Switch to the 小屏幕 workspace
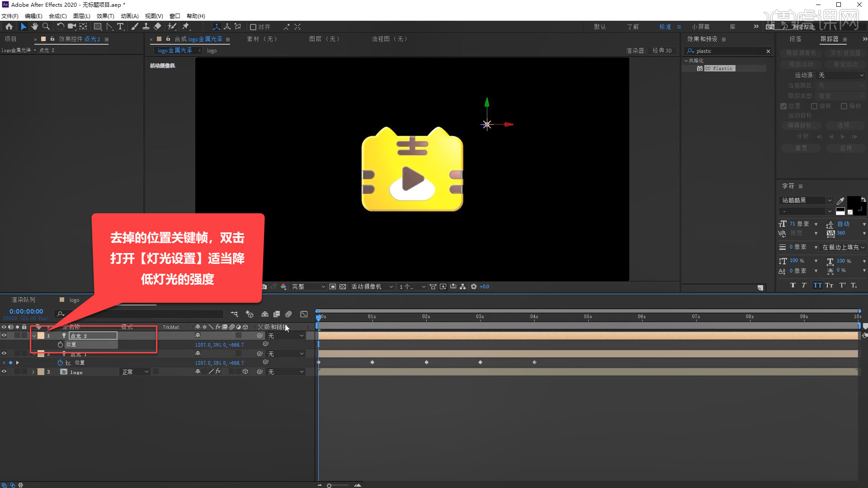 (x=701, y=27)
